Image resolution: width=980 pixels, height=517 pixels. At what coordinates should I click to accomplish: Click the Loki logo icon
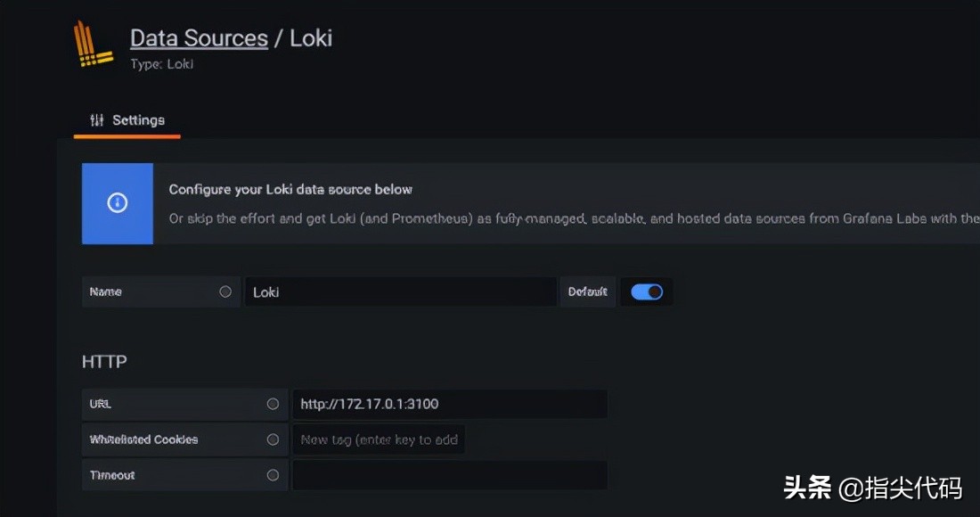[94, 46]
